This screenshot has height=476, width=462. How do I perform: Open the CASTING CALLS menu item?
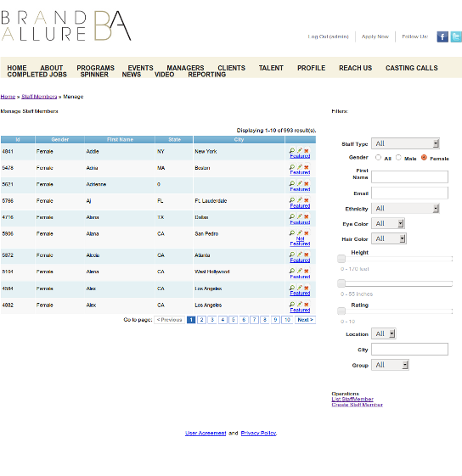tap(412, 68)
